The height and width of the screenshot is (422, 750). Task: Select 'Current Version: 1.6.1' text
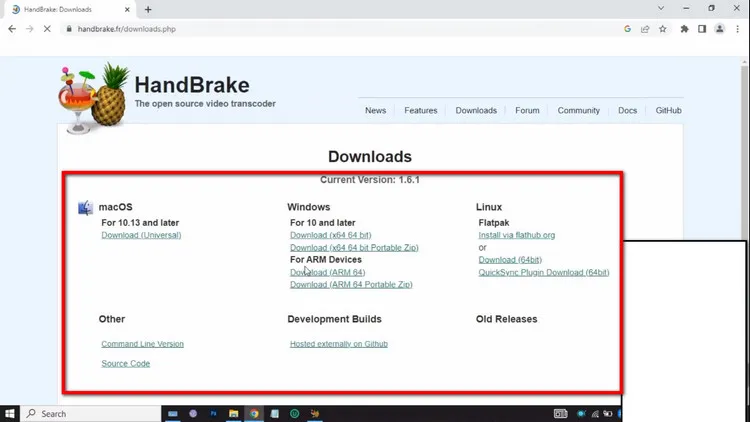tap(370, 180)
